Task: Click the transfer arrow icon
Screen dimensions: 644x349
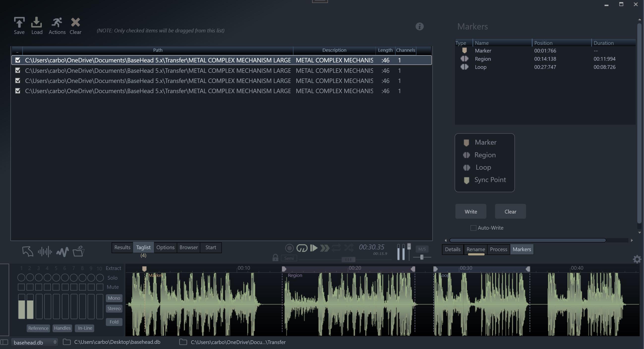Action: [x=28, y=251]
